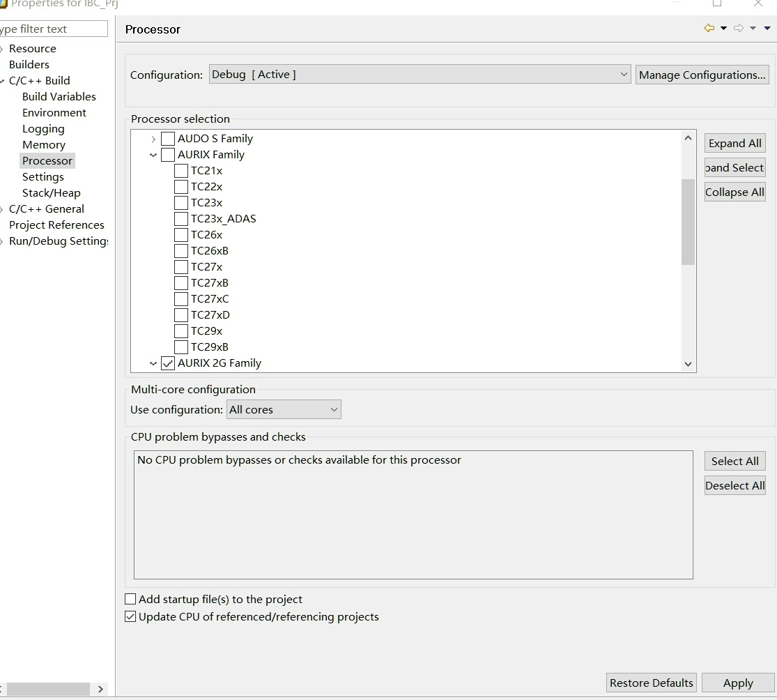
Task: Collapse the AURIX Family node
Action: coord(153,155)
